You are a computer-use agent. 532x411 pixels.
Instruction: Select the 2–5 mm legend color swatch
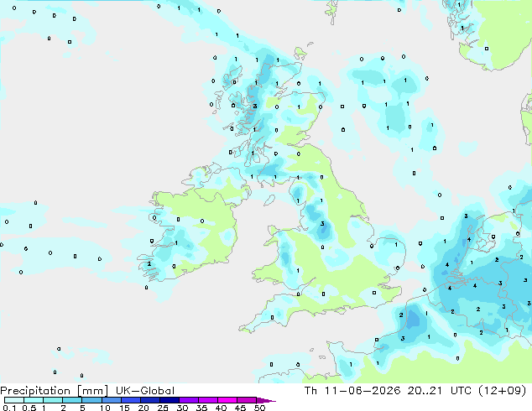click(x=72, y=400)
